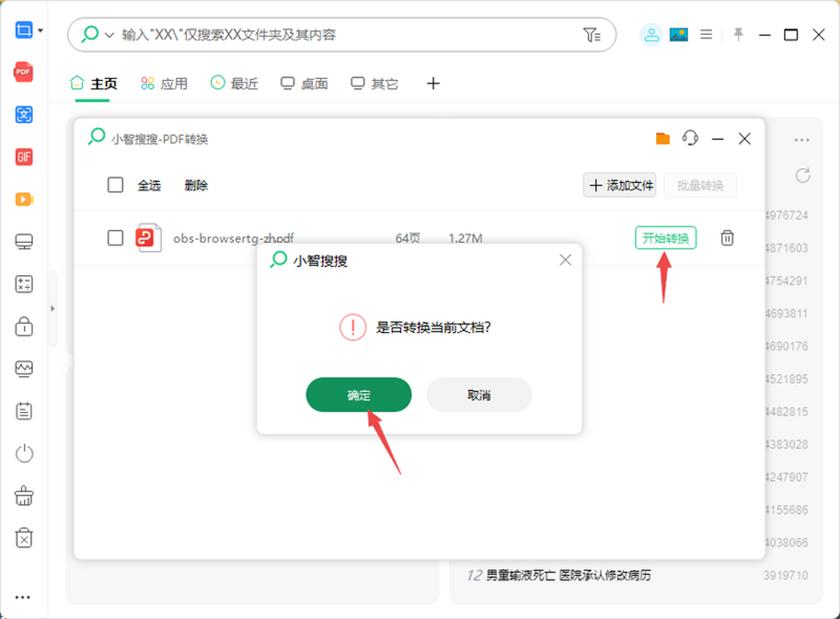Screen dimensions: 840x619
Task: Open more options ellipsis in hot list panel
Action: [x=801, y=140]
